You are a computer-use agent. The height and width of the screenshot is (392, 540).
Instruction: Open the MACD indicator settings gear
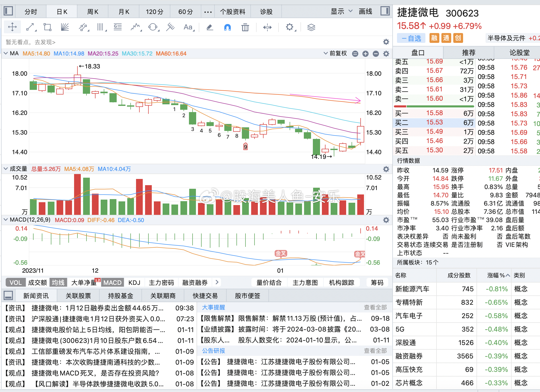coord(386,220)
